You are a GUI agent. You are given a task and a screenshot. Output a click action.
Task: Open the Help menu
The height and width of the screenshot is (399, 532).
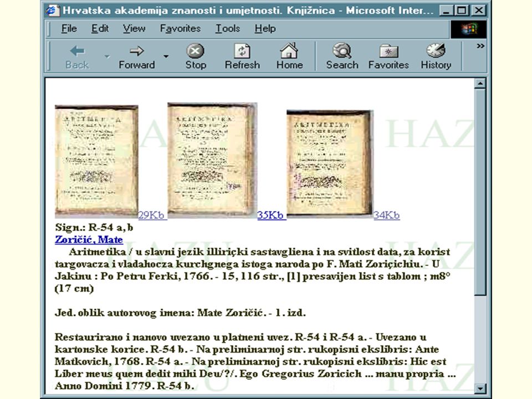pyautogui.click(x=265, y=28)
